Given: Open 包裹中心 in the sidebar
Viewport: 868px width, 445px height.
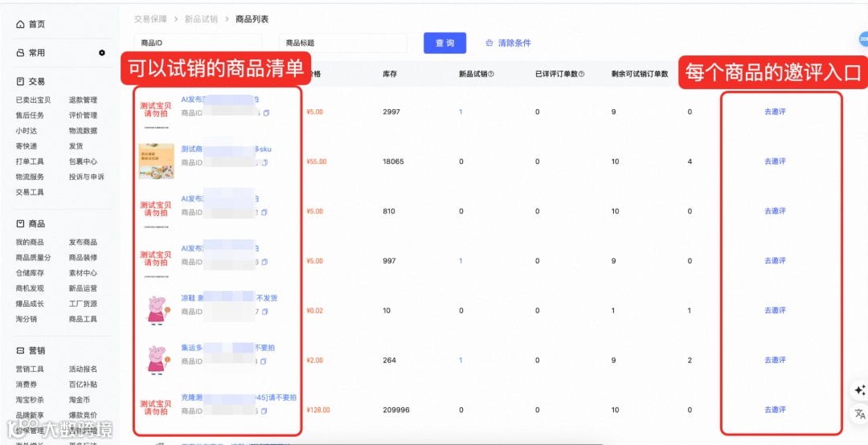Looking at the screenshot, I should pos(83,162).
